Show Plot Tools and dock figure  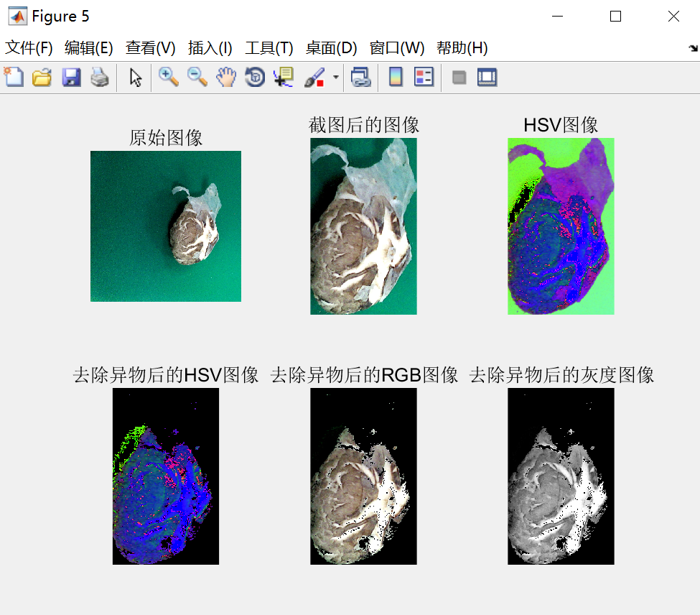click(487, 77)
